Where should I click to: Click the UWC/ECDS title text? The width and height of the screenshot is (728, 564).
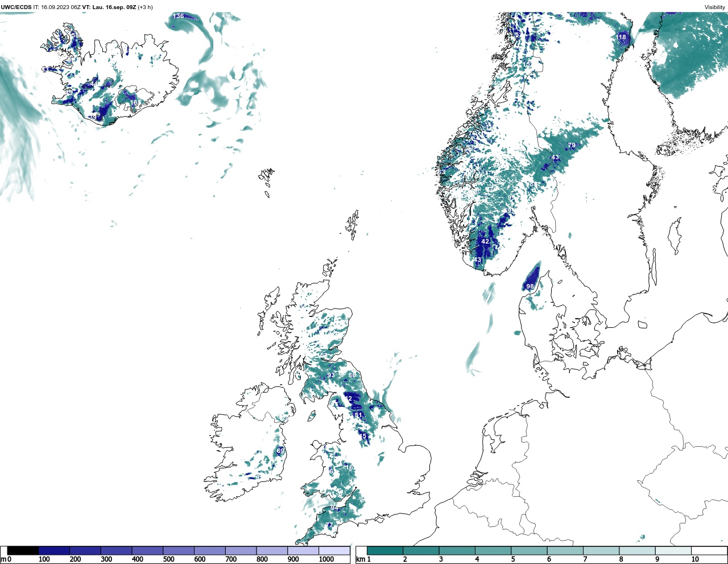click(x=16, y=7)
